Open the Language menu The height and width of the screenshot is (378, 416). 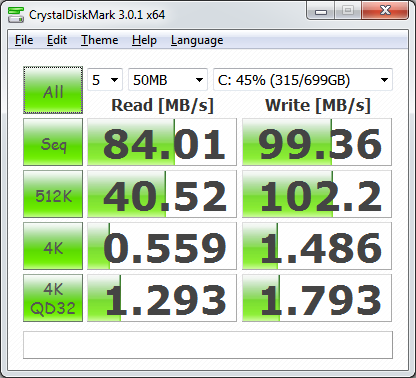click(197, 40)
